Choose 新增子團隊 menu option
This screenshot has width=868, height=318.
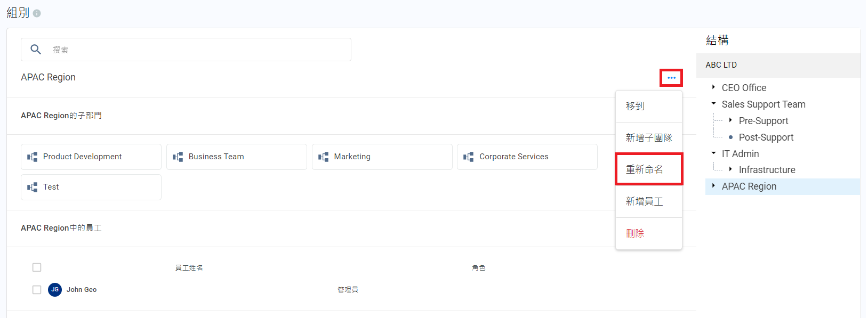click(648, 138)
